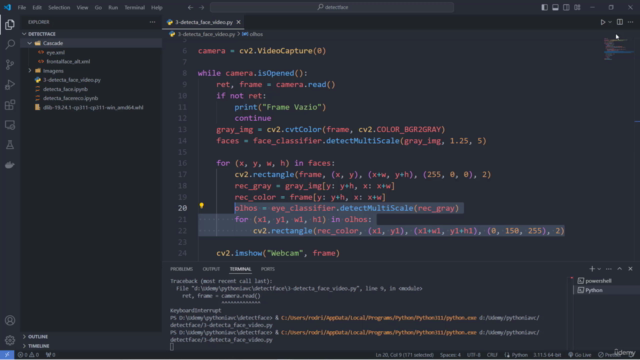Split the editor to the right
640x360 pixels.
[620, 22]
